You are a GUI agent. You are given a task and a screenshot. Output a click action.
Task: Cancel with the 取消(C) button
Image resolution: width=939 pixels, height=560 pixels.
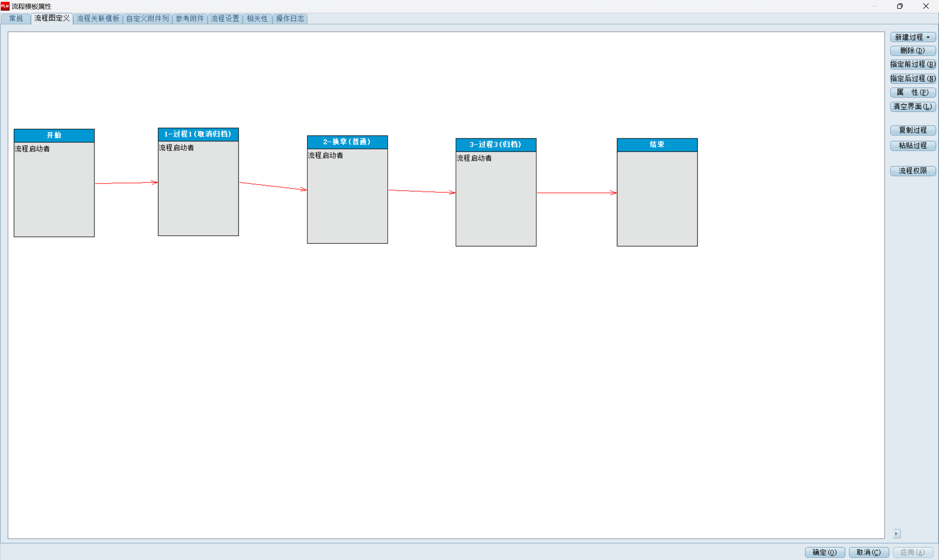[869, 552]
